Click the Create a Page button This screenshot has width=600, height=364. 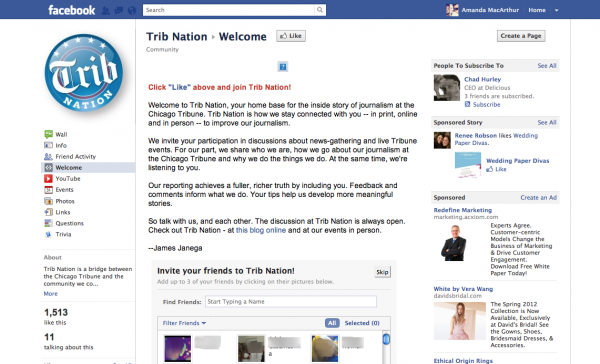pyautogui.click(x=521, y=36)
